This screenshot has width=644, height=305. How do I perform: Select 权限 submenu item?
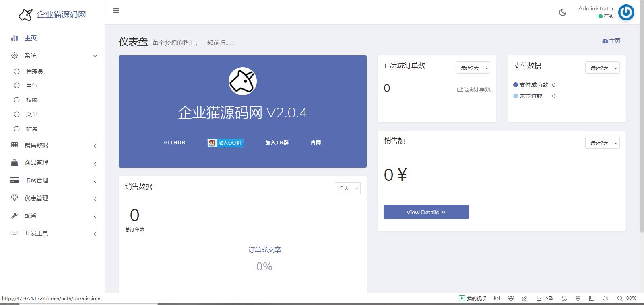pos(32,100)
